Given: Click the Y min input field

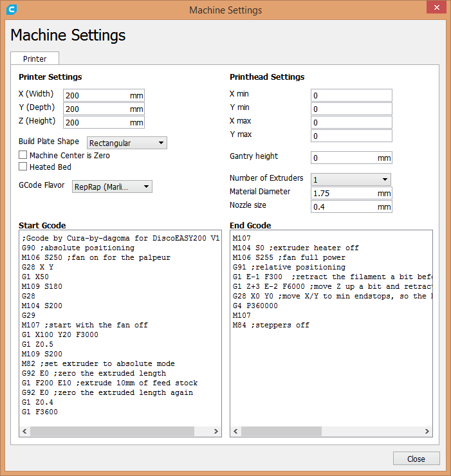Looking at the screenshot, I should coord(351,109).
